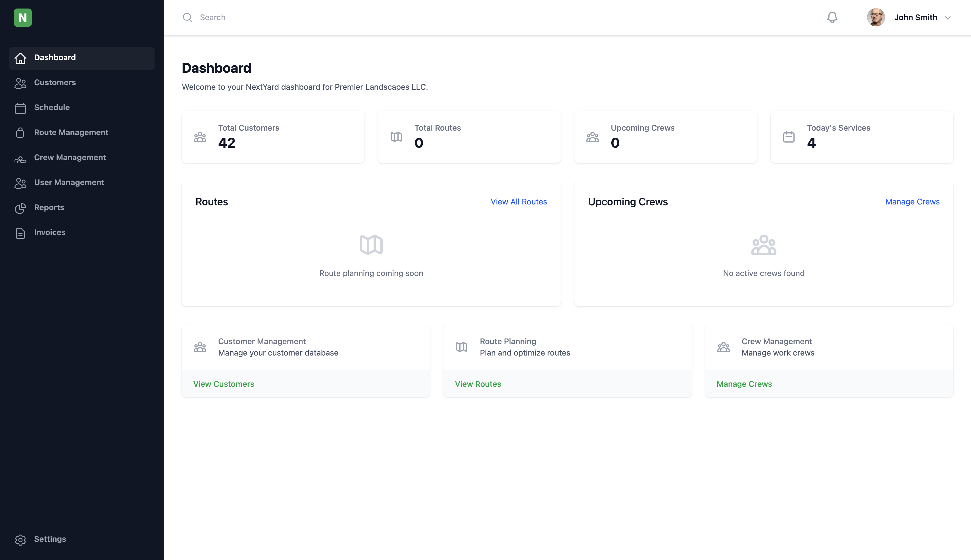Screen dimensions: 971x560
Task: Click the NextYard green N logo
Action: pyautogui.click(x=23, y=18)
